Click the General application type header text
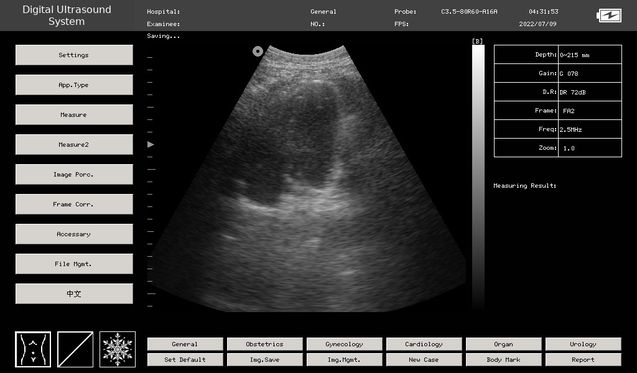This screenshot has width=637, height=373. (323, 12)
